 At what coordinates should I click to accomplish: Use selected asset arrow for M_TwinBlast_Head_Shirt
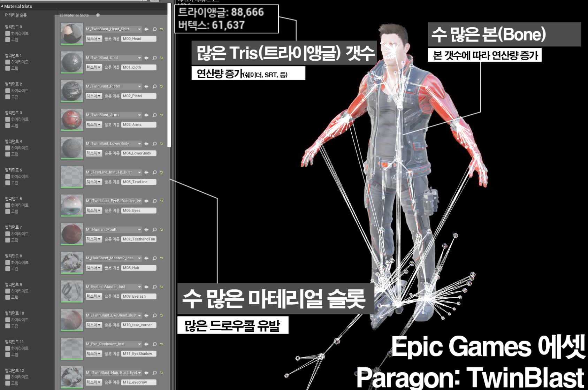point(146,29)
